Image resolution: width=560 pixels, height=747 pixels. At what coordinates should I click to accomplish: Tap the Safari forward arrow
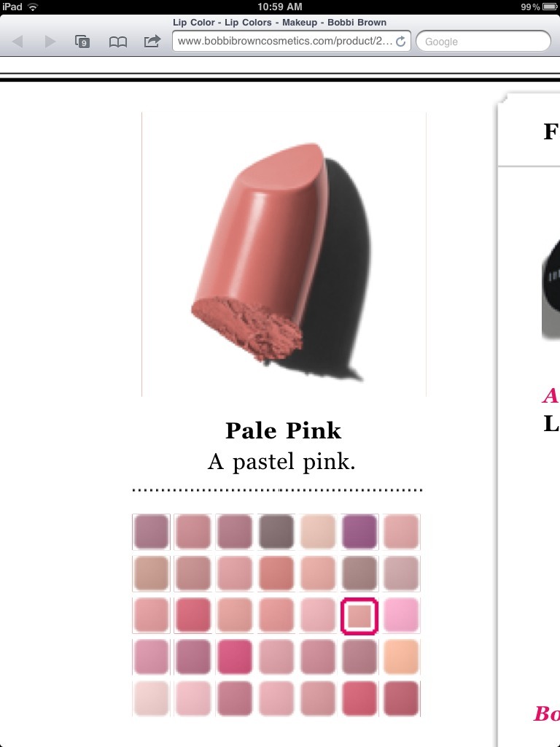click(x=50, y=42)
